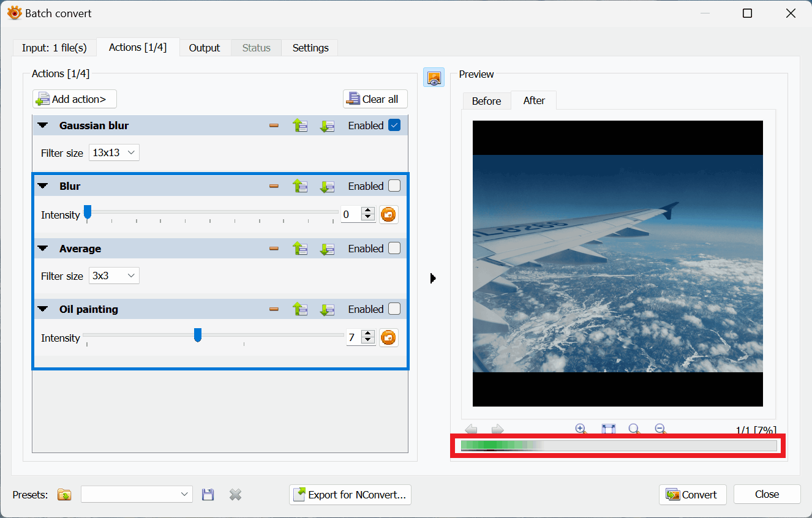812x518 pixels.
Task: Toggle the preview eye button
Action: point(434,78)
